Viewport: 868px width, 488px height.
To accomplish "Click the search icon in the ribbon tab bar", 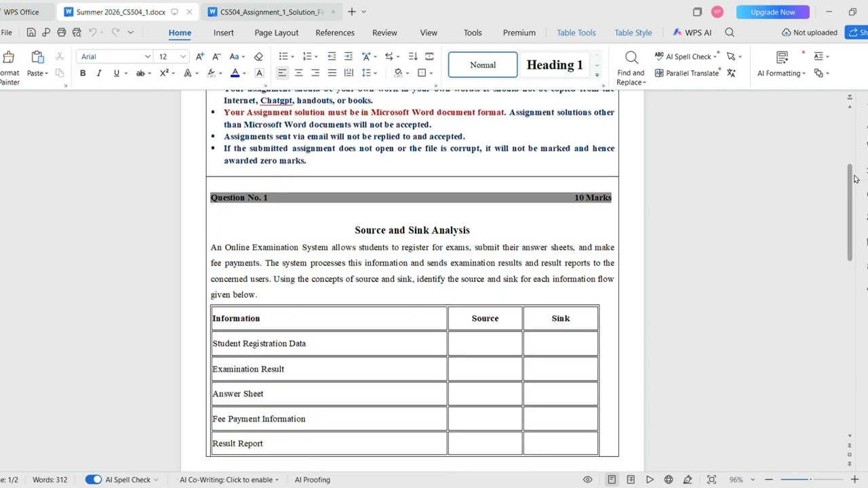I will (x=730, y=33).
